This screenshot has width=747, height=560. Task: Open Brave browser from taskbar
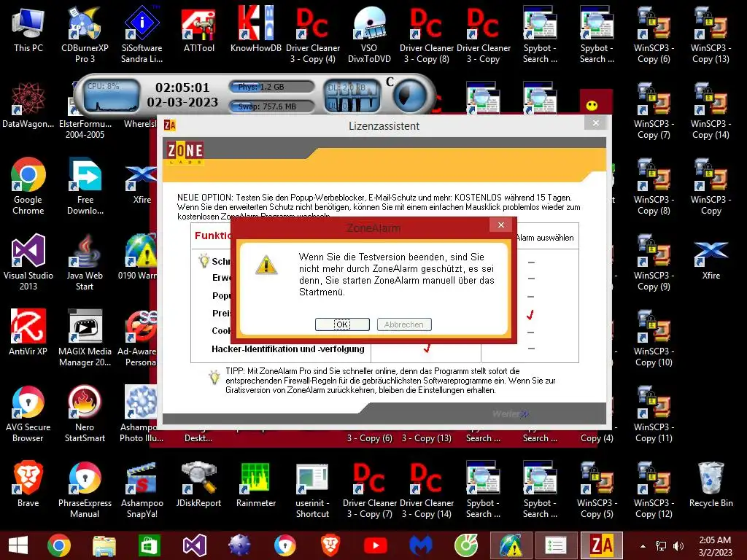[330, 545]
